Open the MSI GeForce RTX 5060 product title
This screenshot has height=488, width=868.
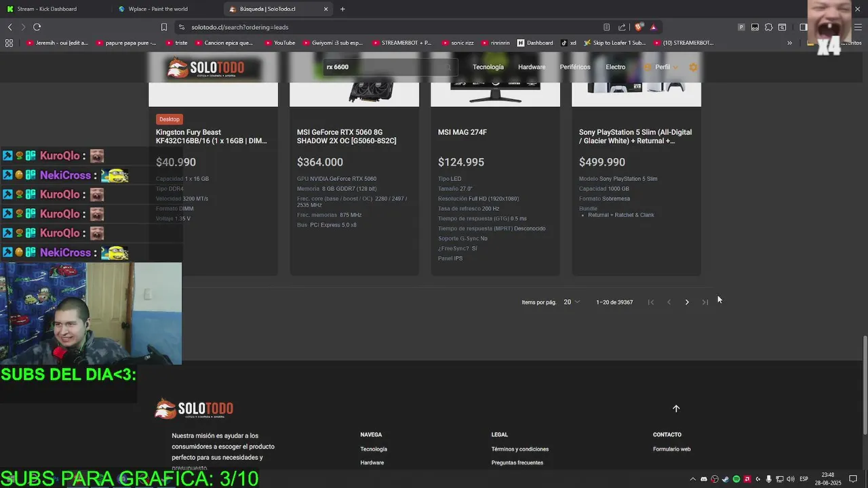click(x=347, y=136)
